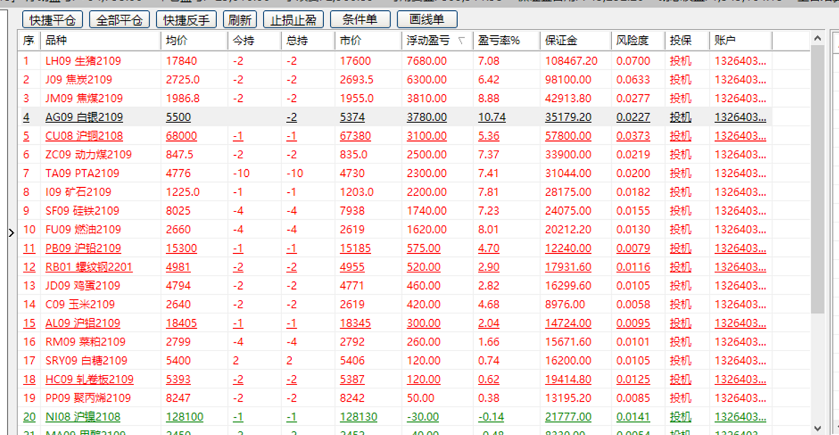The width and height of the screenshot is (839, 435).
Task: Click the vertical scrollbar thumb
Action: (817, 179)
